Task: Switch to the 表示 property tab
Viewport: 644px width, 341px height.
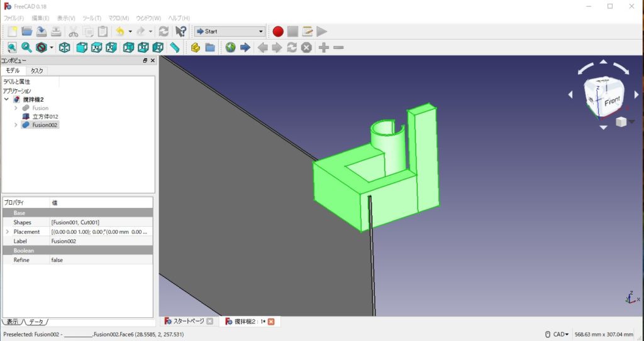Action: point(13,322)
